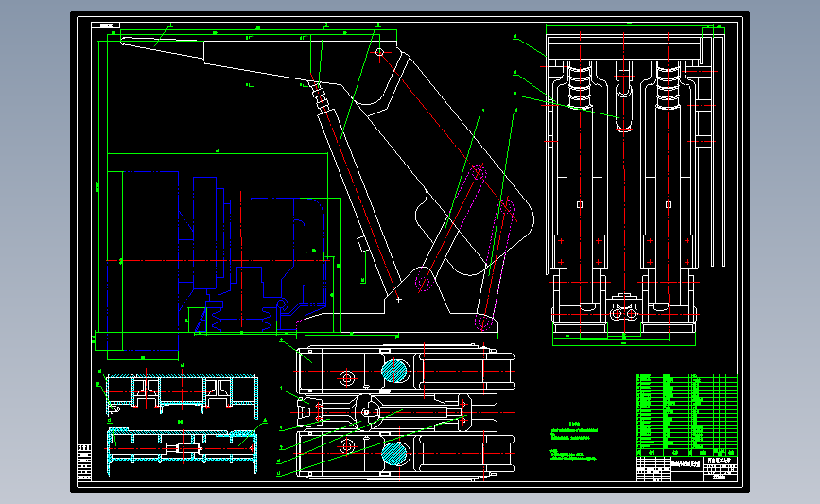This screenshot has width=820, height=504.
Task: Select the red pin circle on the shield beam
Action: (379, 52)
